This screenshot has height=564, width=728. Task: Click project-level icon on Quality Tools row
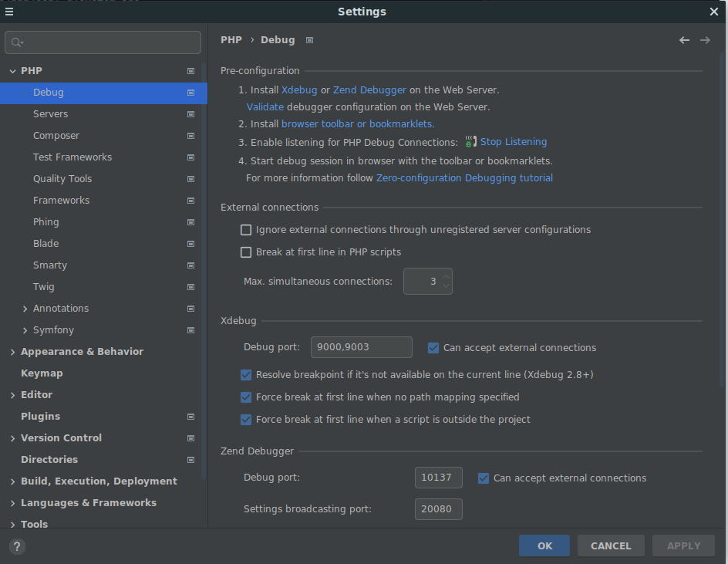pos(190,179)
